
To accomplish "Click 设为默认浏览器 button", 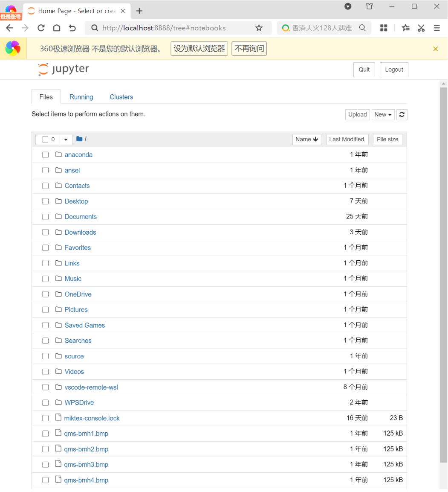I will [x=199, y=49].
